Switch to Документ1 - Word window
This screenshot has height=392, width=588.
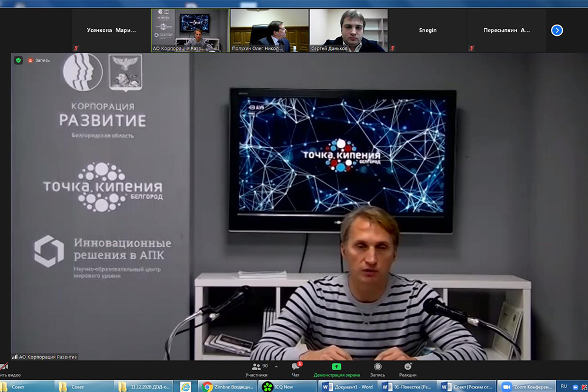(x=348, y=386)
